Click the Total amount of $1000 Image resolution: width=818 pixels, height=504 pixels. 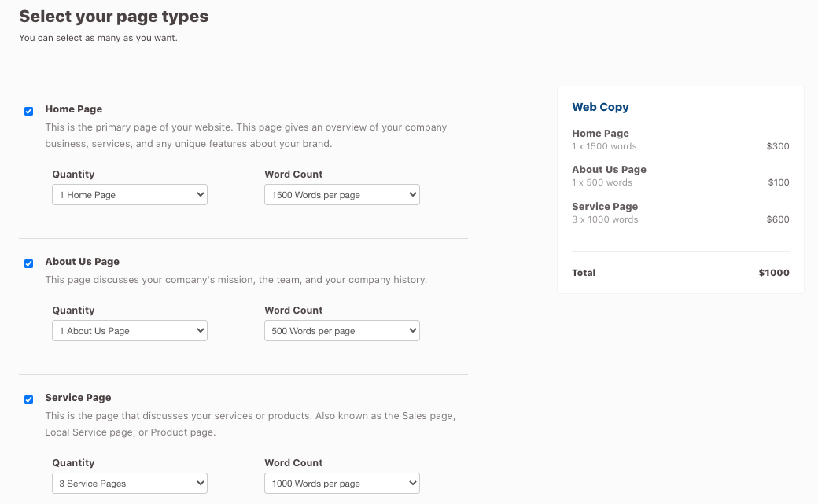coord(773,273)
